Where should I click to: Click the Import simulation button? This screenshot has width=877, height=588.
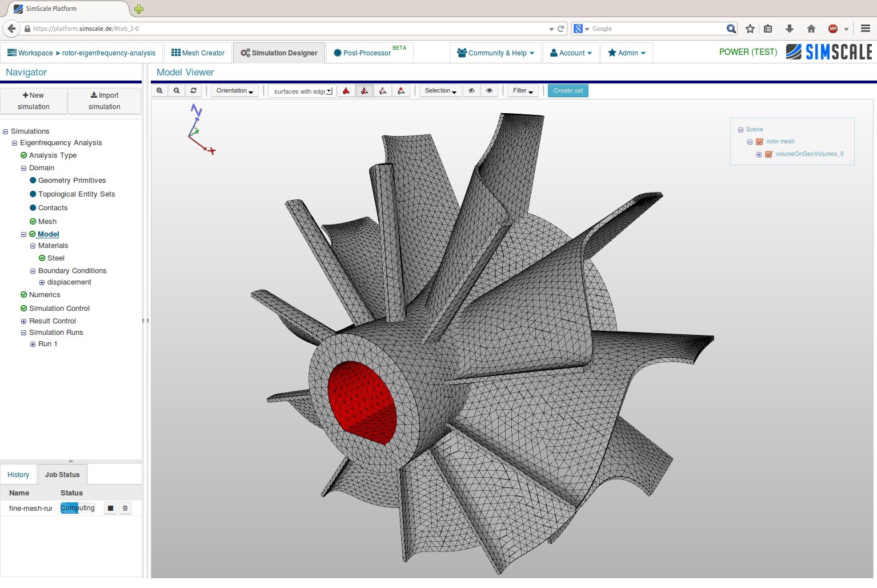105,101
